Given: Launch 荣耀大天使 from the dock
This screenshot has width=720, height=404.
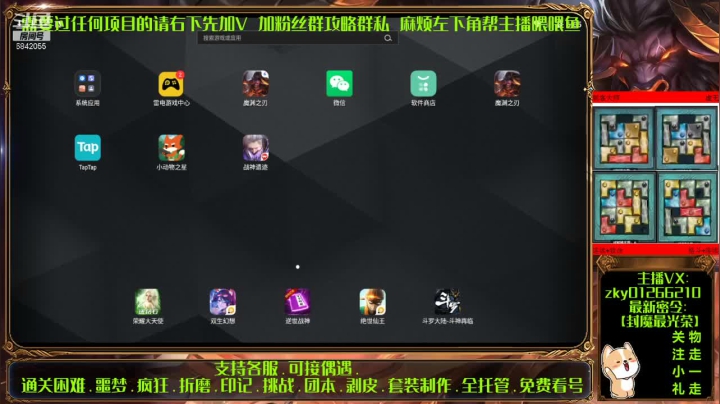Looking at the screenshot, I should point(148,302).
